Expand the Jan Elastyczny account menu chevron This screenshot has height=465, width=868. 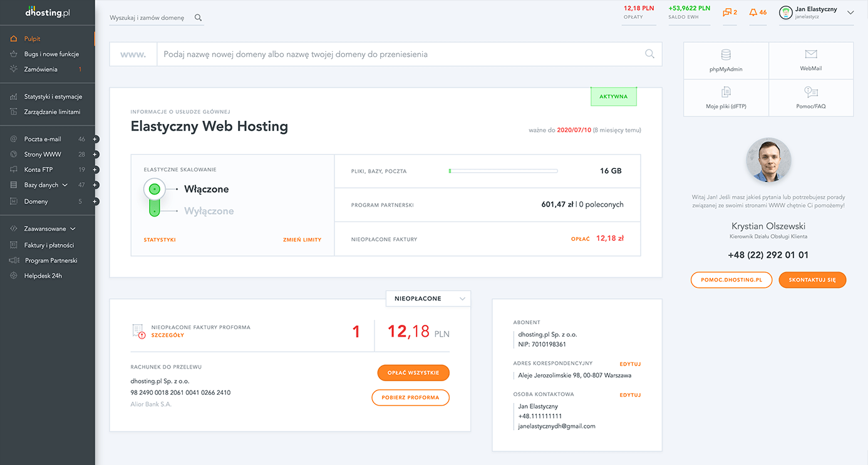(x=850, y=13)
